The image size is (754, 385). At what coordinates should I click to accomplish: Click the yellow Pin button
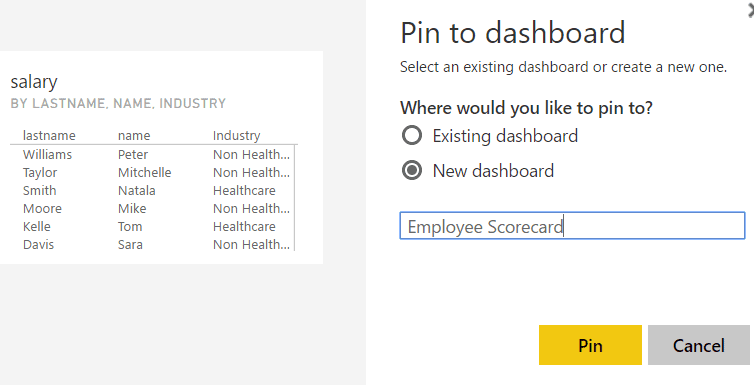(590, 345)
